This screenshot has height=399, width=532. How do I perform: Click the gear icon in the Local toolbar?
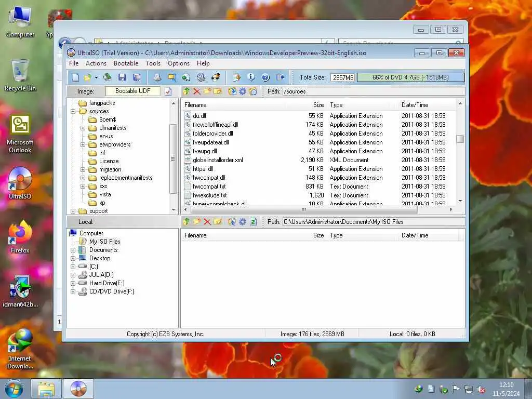pos(243,221)
